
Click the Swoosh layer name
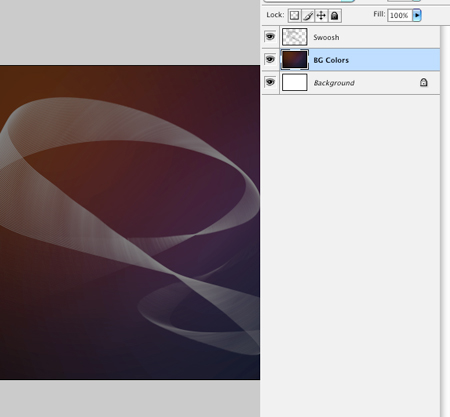(326, 37)
